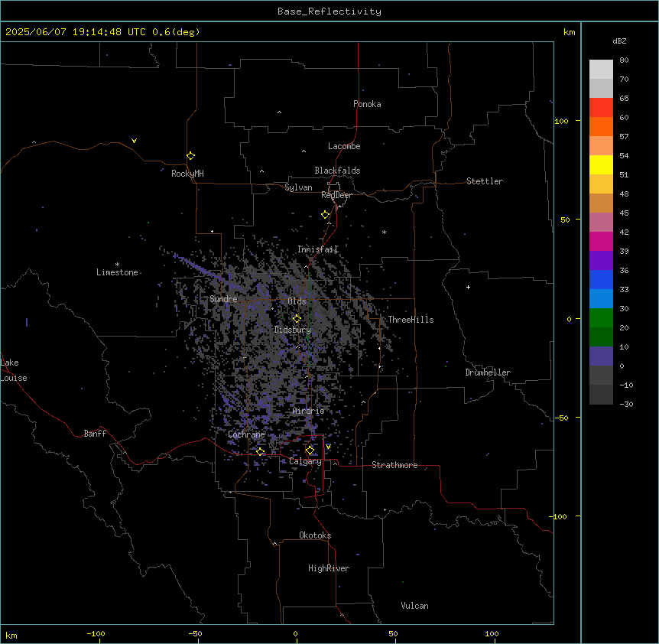Click the dBZ legend heading

click(x=619, y=41)
